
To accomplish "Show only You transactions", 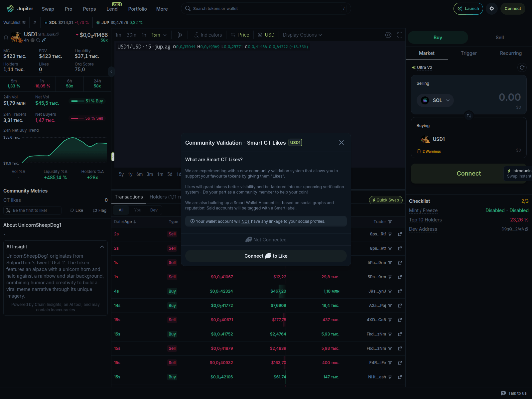I will point(138,210).
